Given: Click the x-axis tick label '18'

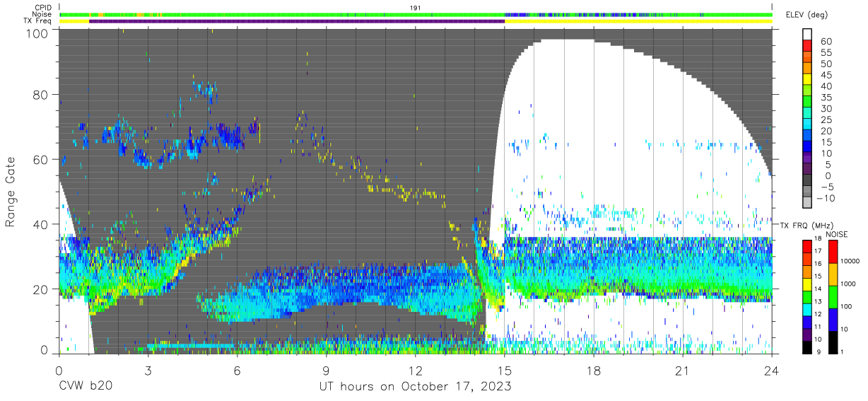Looking at the screenshot, I should click(594, 371).
